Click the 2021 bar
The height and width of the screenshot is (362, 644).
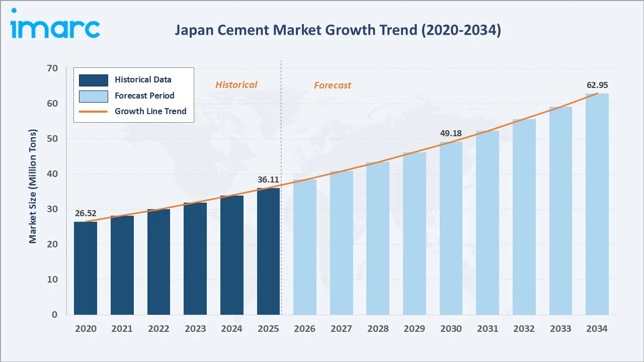coord(122,265)
